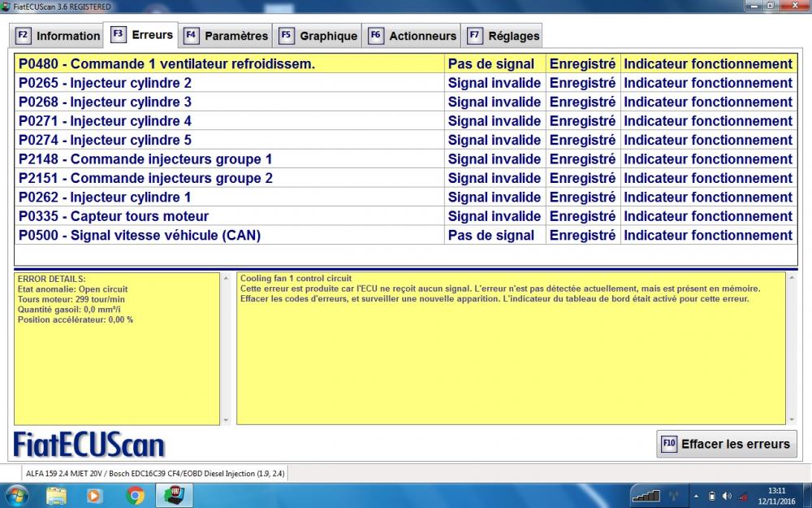Image resolution: width=812 pixels, height=508 pixels.
Task: Go to the Actionneurs tab
Action: coord(411,36)
